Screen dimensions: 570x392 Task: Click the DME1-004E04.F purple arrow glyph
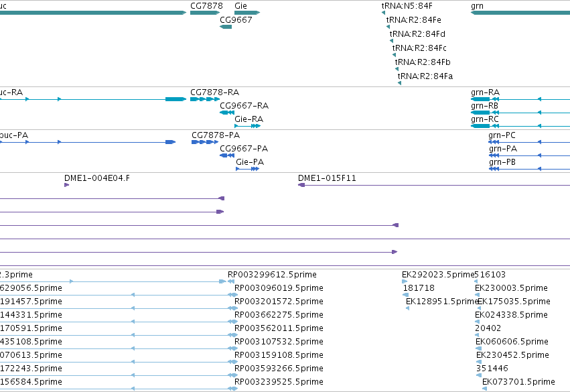click(66, 185)
